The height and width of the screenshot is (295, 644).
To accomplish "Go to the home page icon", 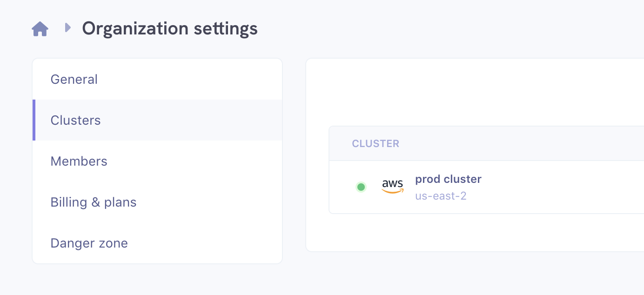I will 40,29.
